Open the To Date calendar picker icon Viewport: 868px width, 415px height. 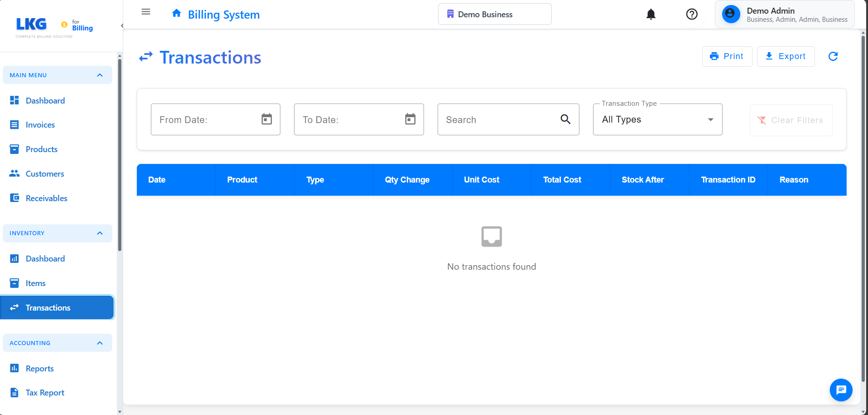point(410,119)
